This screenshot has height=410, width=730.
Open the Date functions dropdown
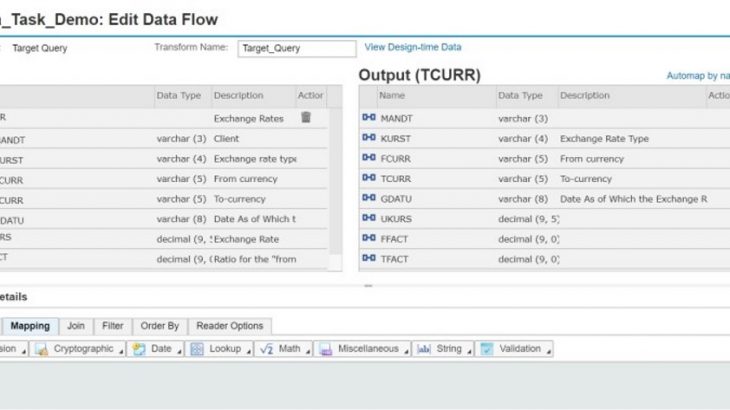[x=179, y=352]
